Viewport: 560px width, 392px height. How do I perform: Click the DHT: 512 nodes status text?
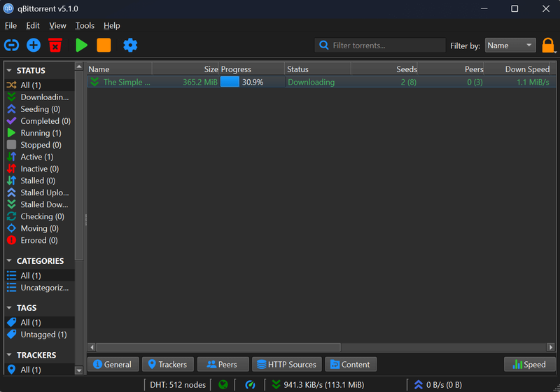(x=178, y=384)
